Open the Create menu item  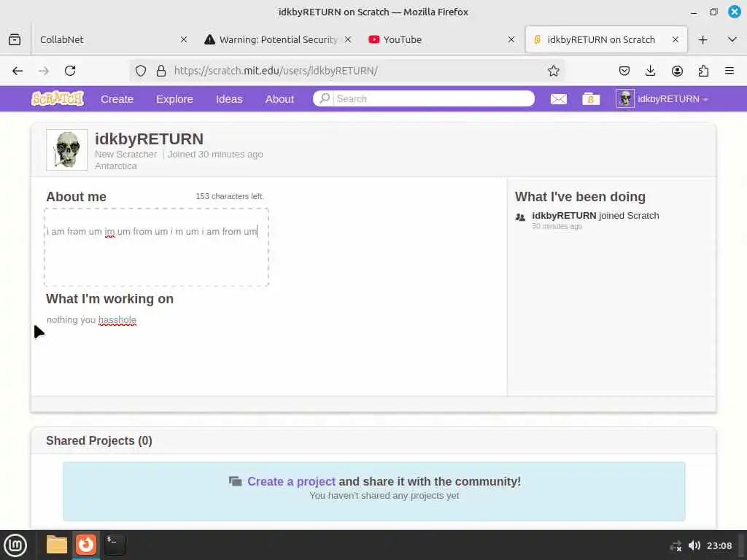coord(117,99)
